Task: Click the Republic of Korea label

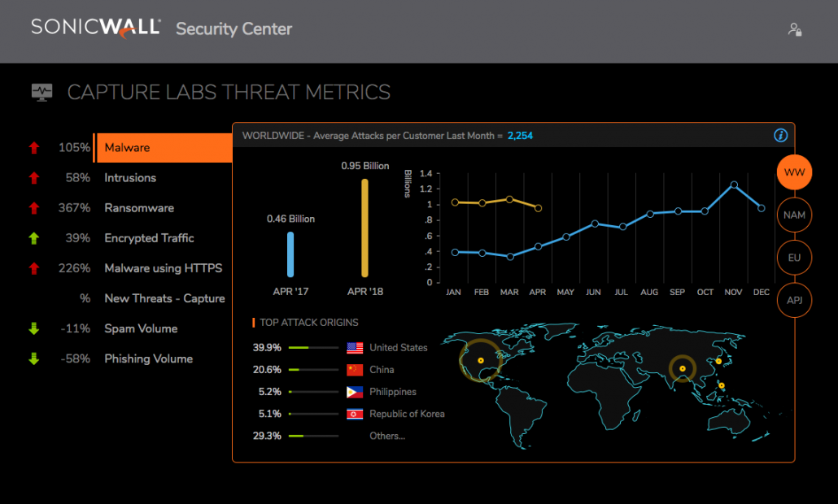Action: click(x=407, y=413)
